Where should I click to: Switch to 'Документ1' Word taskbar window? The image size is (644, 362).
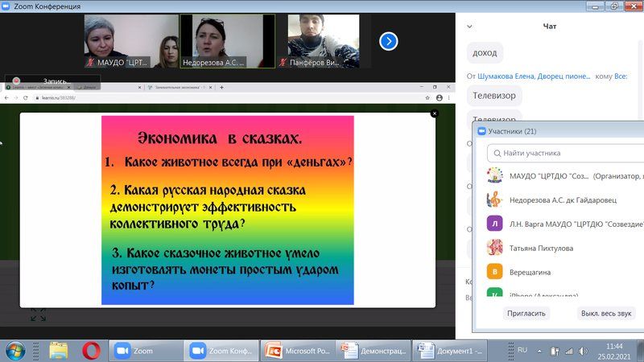click(x=449, y=351)
